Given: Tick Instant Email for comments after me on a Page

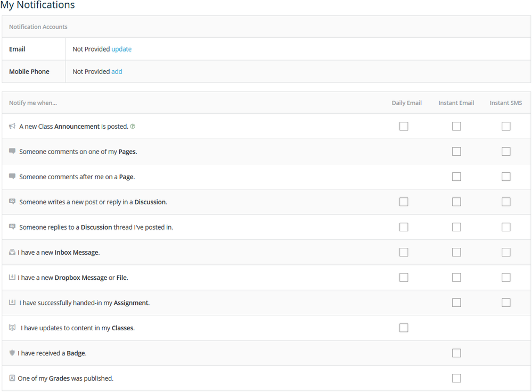Looking at the screenshot, I should pyautogui.click(x=456, y=177).
